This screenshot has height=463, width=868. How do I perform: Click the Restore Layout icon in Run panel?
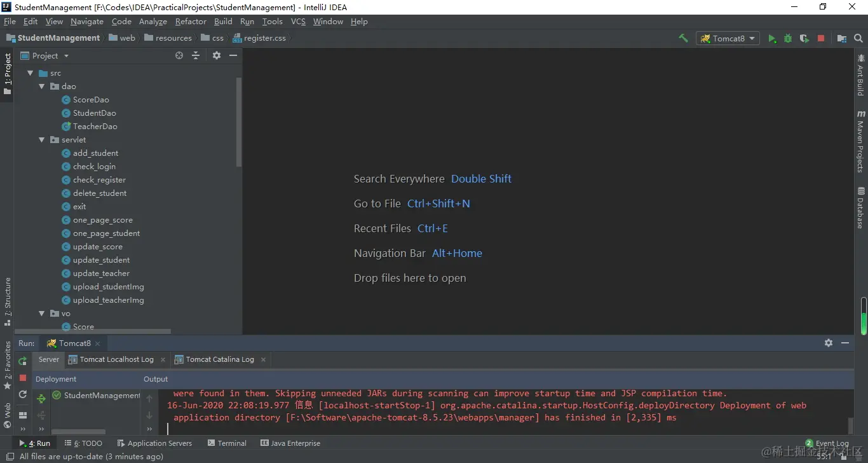tap(23, 415)
